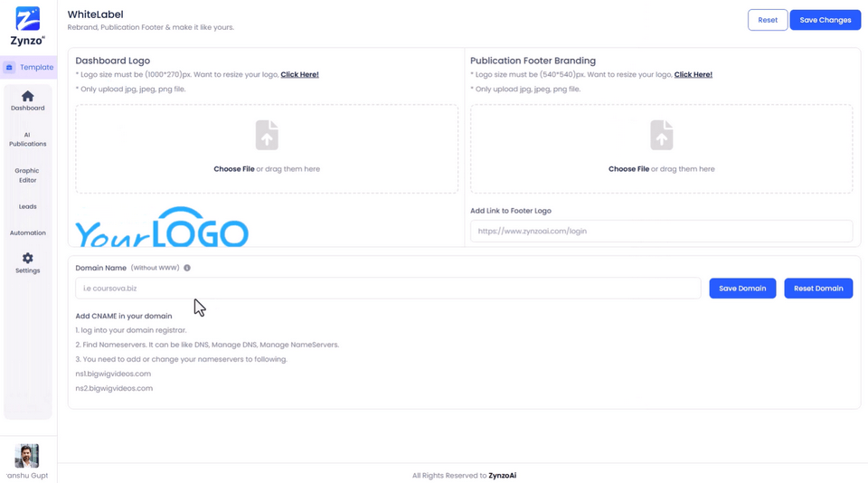Click the info icon beside Domain Name
The width and height of the screenshot is (868, 483).
click(x=187, y=268)
